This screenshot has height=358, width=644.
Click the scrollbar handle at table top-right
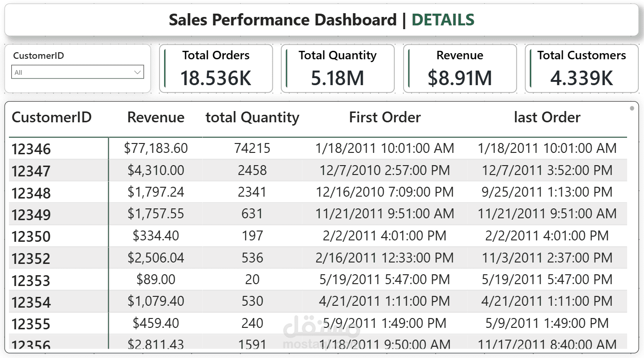coord(632,108)
